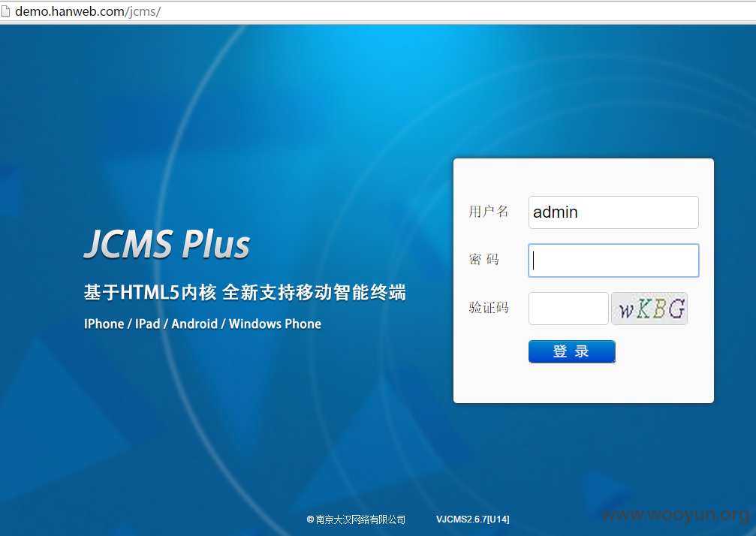Click the JCMS Plus logo text
Viewport: 756px width, 536px height.
coord(167,243)
